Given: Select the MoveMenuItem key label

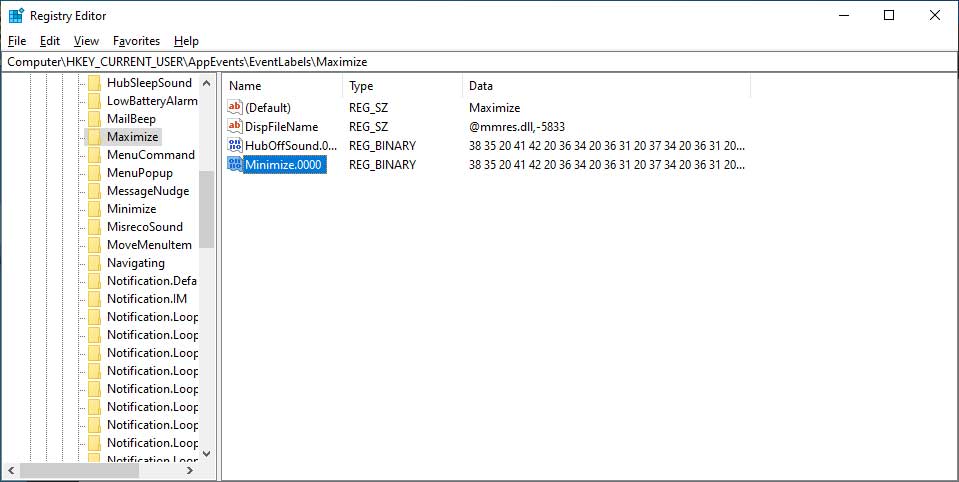Looking at the screenshot, I should (x=149, y=245).
